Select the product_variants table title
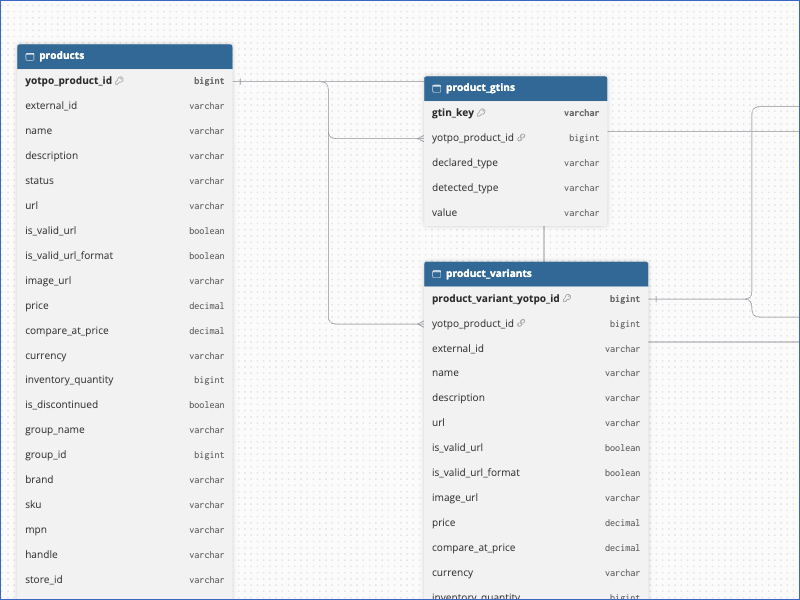This screenshot has width=800, height=600. tap(489, 273)
